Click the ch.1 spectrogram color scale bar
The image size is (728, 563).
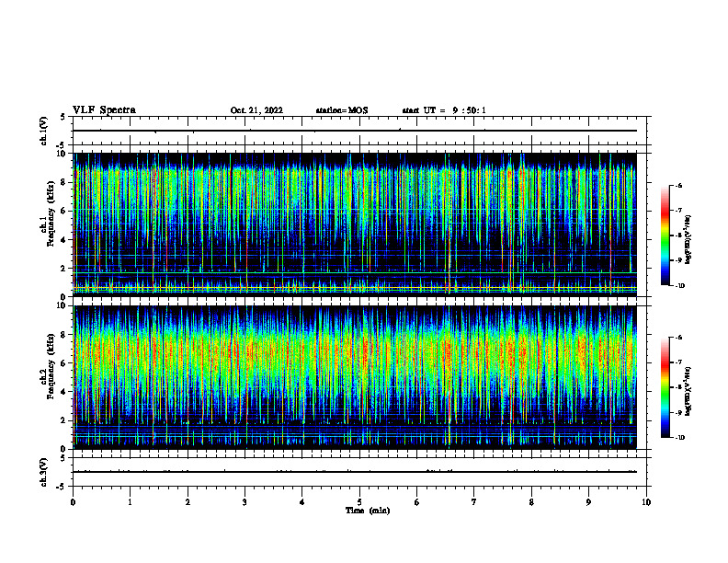[665, 236]
